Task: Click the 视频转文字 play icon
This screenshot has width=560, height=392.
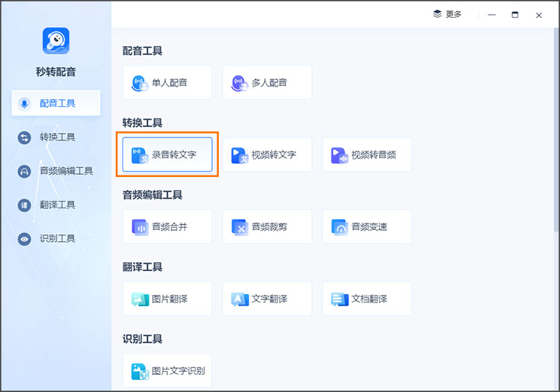Action: coord(240,155)
